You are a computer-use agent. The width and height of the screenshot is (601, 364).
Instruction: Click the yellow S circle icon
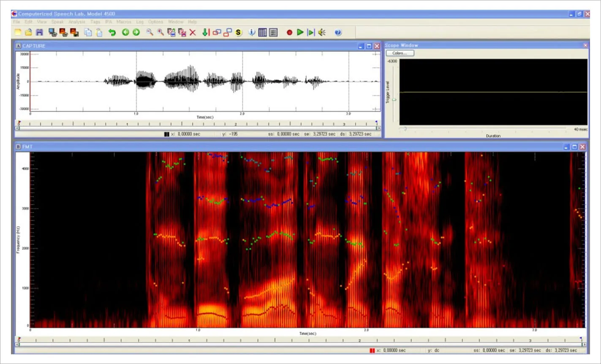[x=238, y=32]
